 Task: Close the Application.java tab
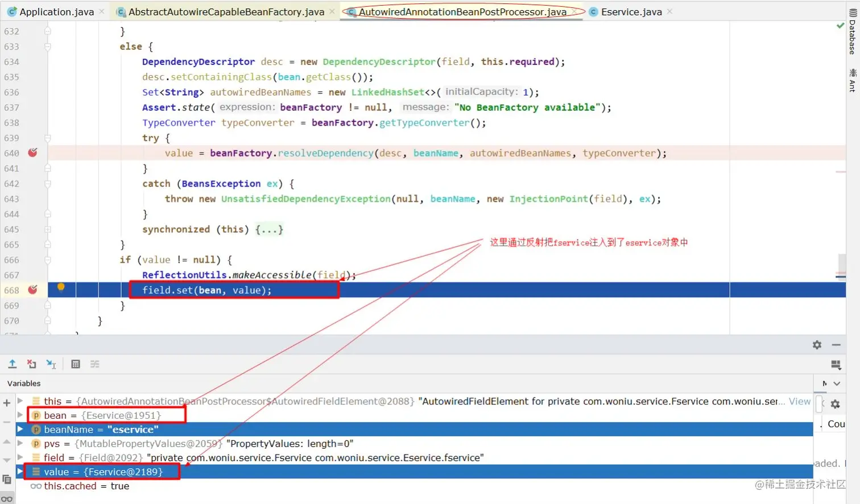click(102, 11)
